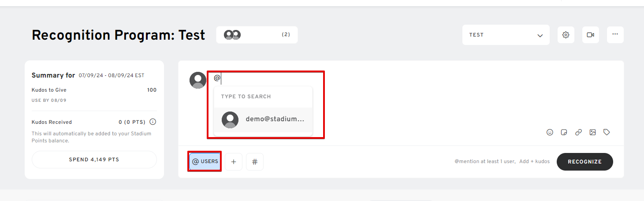Screen dimensions: 644x201
Task: Open the emoji picker smiley icon
Action: point(550,132)
